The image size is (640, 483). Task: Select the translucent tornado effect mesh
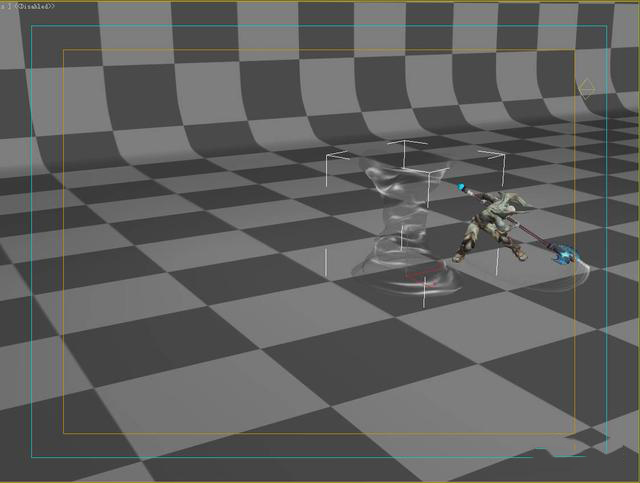click(403, 229)
